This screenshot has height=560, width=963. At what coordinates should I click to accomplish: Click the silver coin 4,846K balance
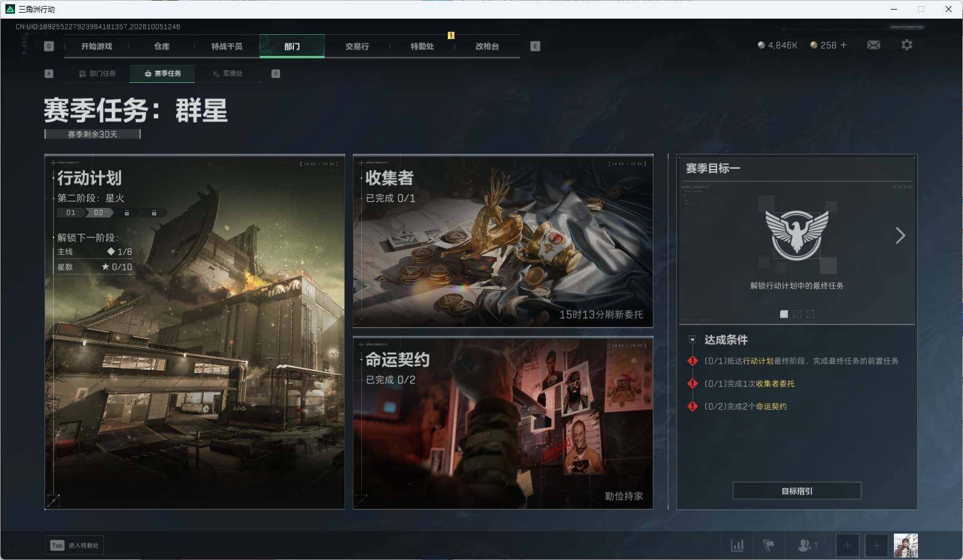tap(777, 45)
